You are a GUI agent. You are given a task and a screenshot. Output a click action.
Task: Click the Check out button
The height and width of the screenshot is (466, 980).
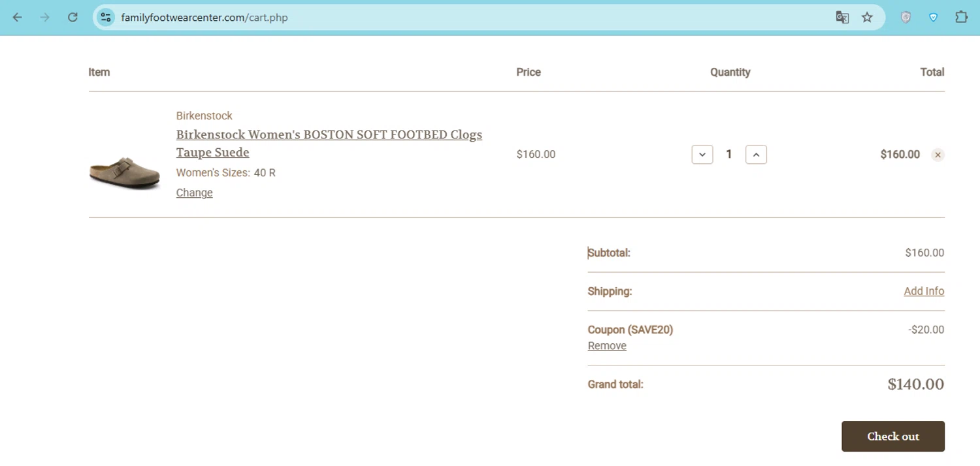[x=893, y=437]
